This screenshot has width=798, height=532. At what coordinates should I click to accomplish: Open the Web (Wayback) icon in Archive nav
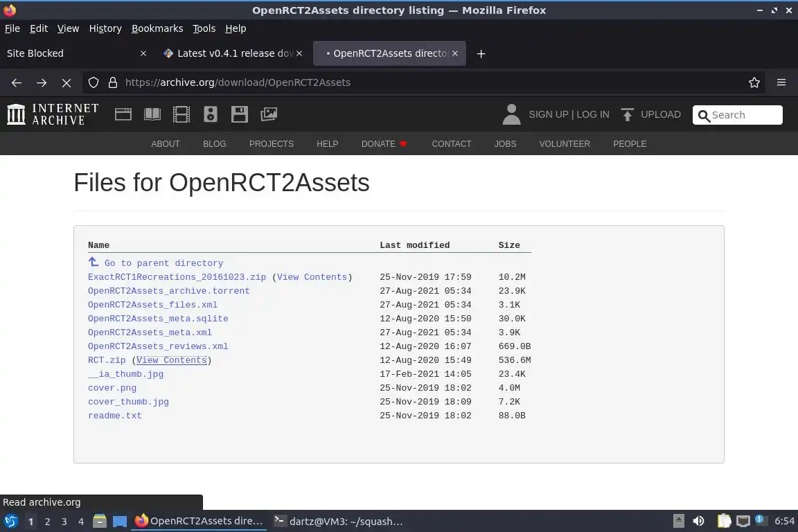tap(123, 114)
